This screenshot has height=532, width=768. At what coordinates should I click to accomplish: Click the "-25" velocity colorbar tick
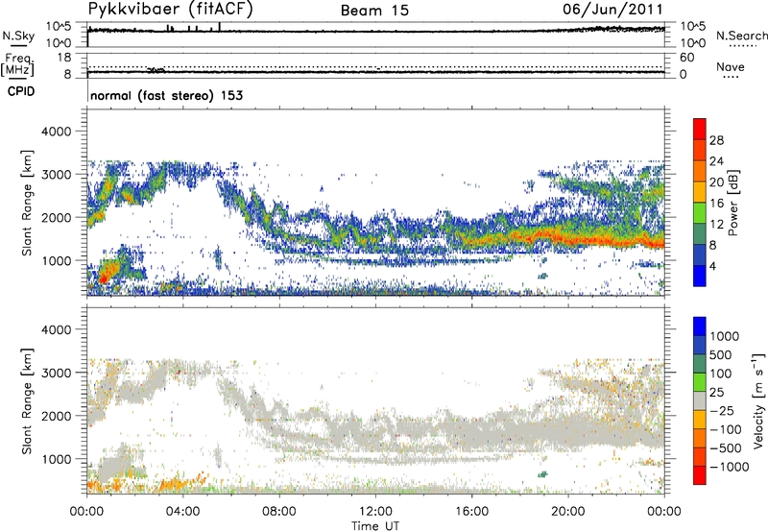pos(724,410)
